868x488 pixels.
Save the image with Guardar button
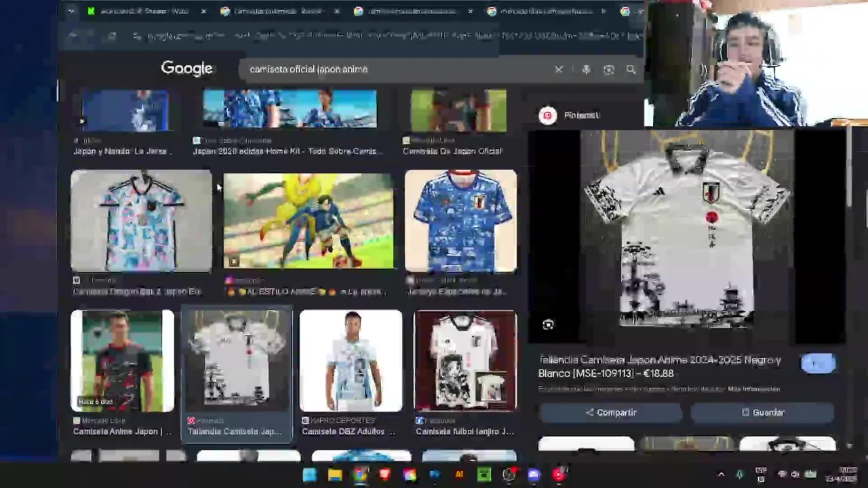coord(762,412)
